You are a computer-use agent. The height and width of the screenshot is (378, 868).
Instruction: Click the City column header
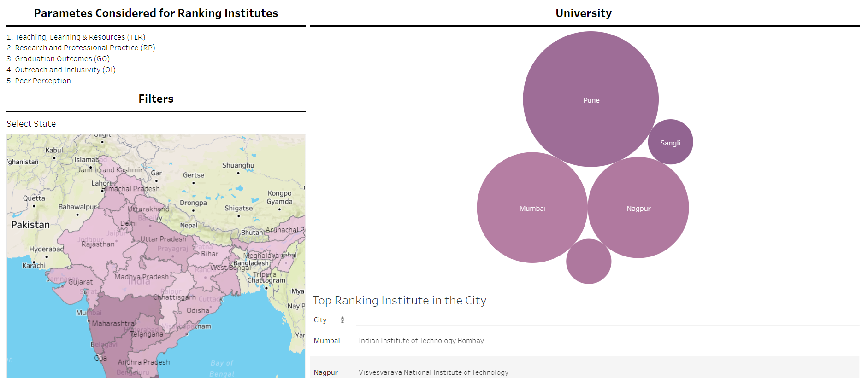point(320,320)
